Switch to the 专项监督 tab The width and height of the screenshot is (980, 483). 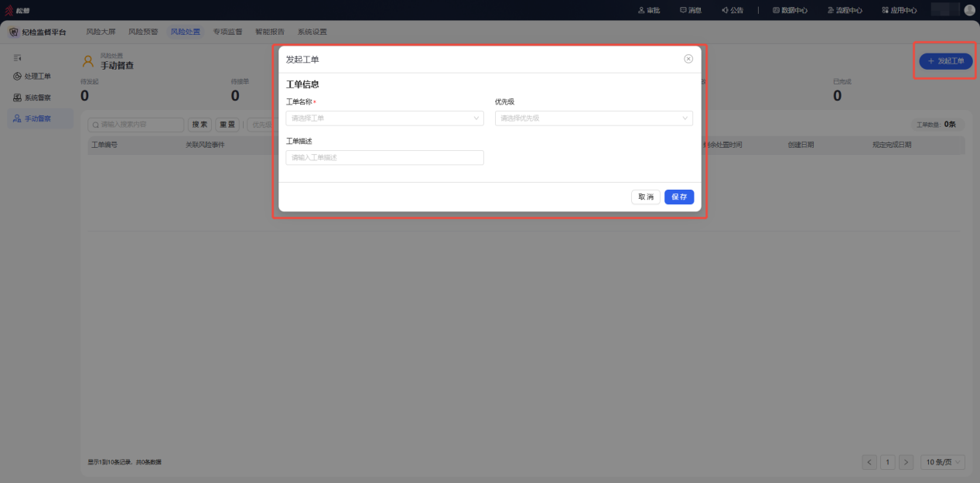(227, 32)
